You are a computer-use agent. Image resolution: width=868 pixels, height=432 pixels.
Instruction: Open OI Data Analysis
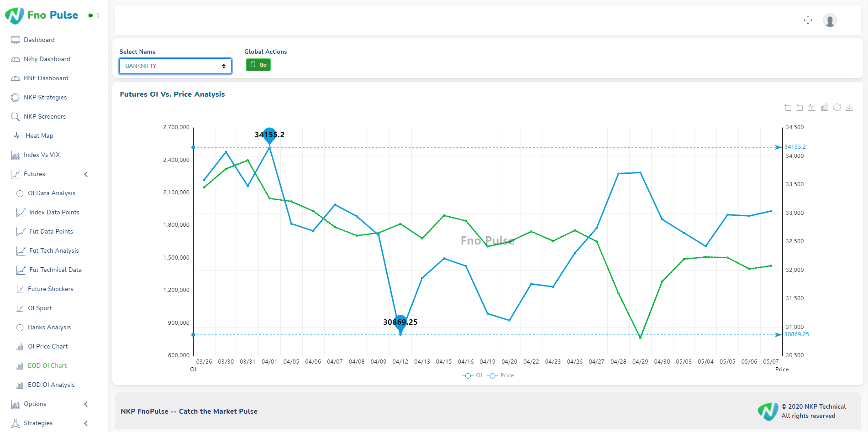click(52, 193)
